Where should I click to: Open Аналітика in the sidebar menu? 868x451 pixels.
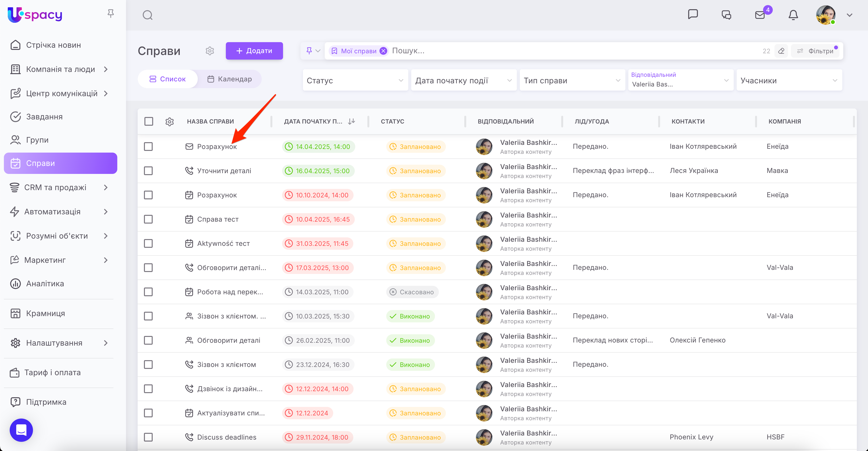[45, 284]
